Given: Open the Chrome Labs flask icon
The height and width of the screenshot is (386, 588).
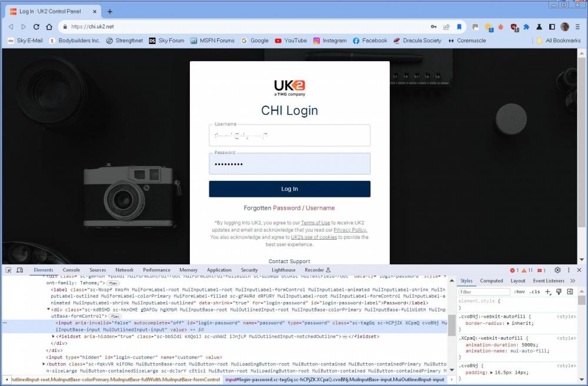Looking at the screenshot, I should (539, 26).
